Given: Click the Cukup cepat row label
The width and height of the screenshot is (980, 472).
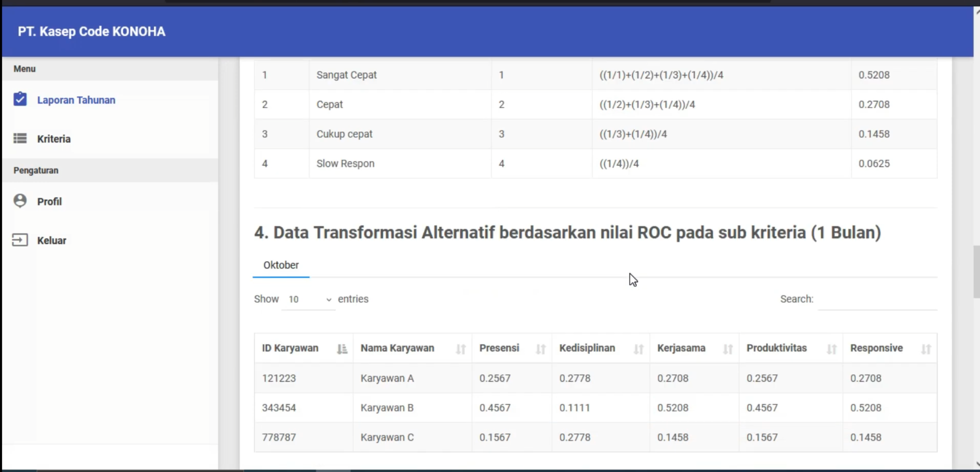Looking at the screenshot, I should (344, 134).
